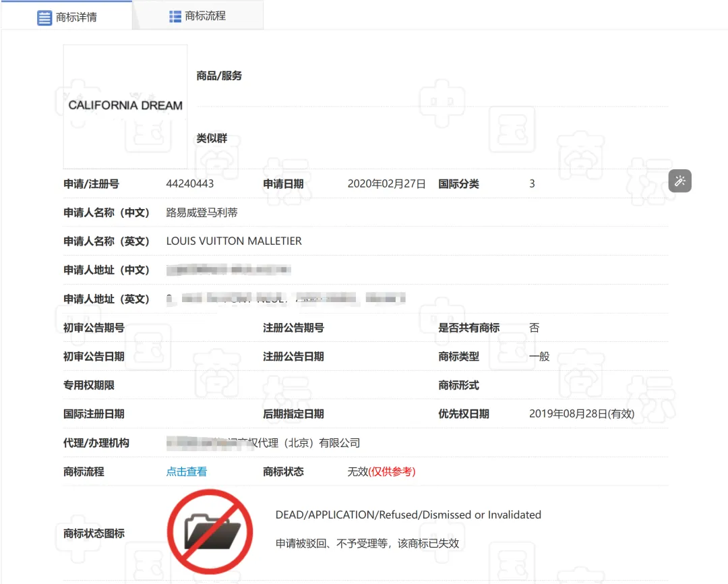Click the 后期指定日期 field label
Viewport: 728px width, 584px height.
[x=293, y=414]
